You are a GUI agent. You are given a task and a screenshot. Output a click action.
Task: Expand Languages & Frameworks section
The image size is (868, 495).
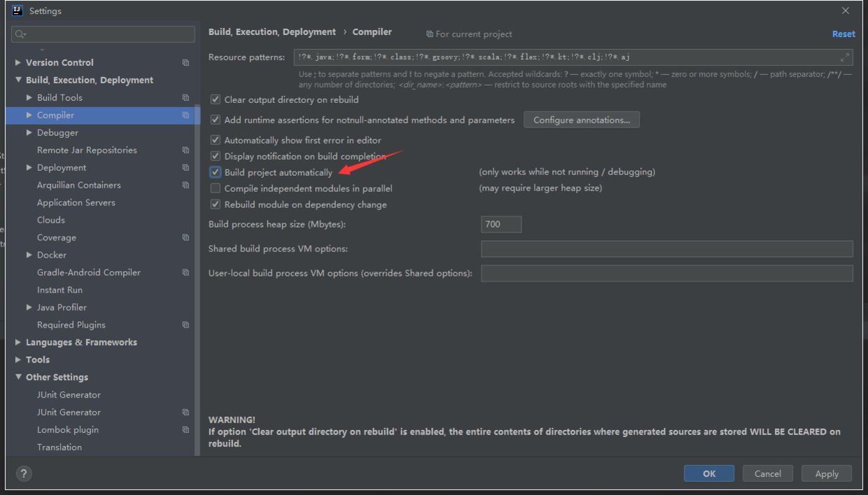click(18, 343)
